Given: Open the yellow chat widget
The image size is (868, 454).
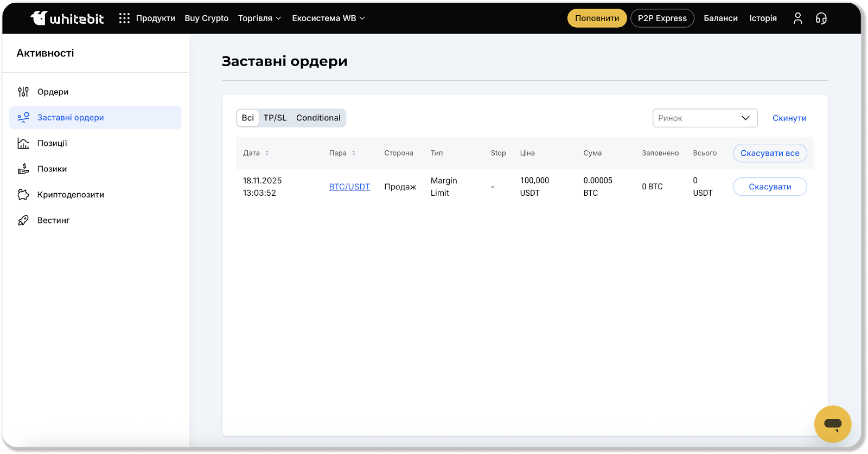Looking at the screenshot, I should [x=832, y=424].
